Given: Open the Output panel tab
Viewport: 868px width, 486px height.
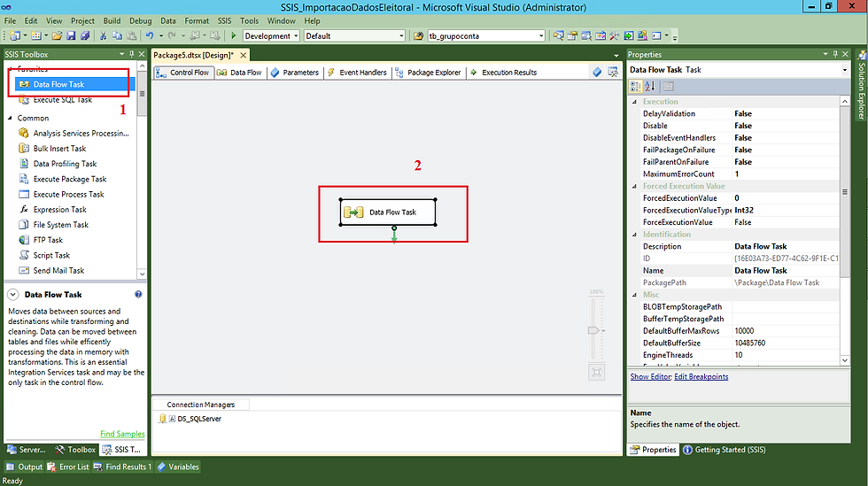Looking at the screenshot, I should 25,467.
